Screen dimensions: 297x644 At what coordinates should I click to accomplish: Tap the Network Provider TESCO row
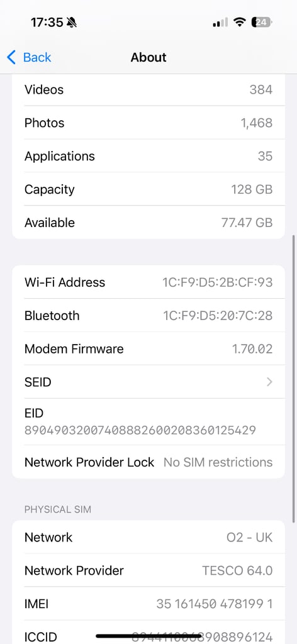click(x=148, y=570)
